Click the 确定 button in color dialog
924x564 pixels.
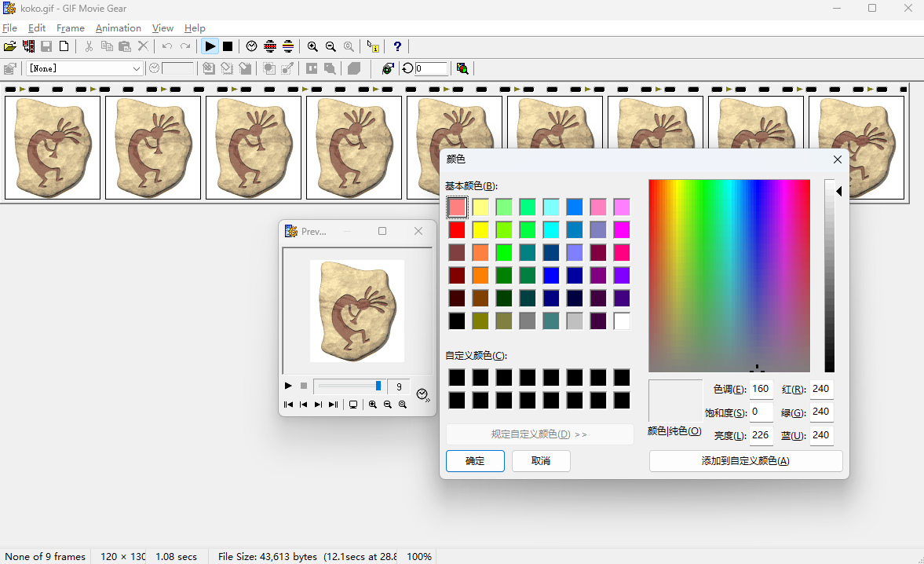point(475,461)
